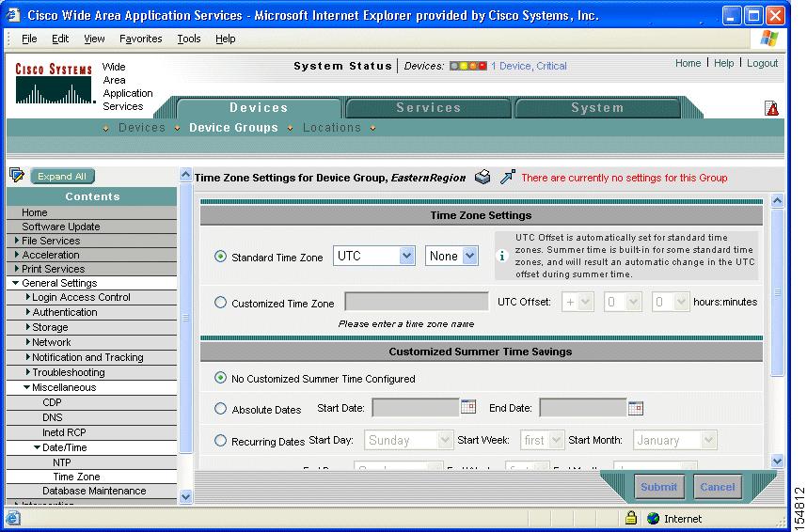Click the Submit button
Image resolution: width=807 pixels, height=532 pixels.
coord(658,487)
